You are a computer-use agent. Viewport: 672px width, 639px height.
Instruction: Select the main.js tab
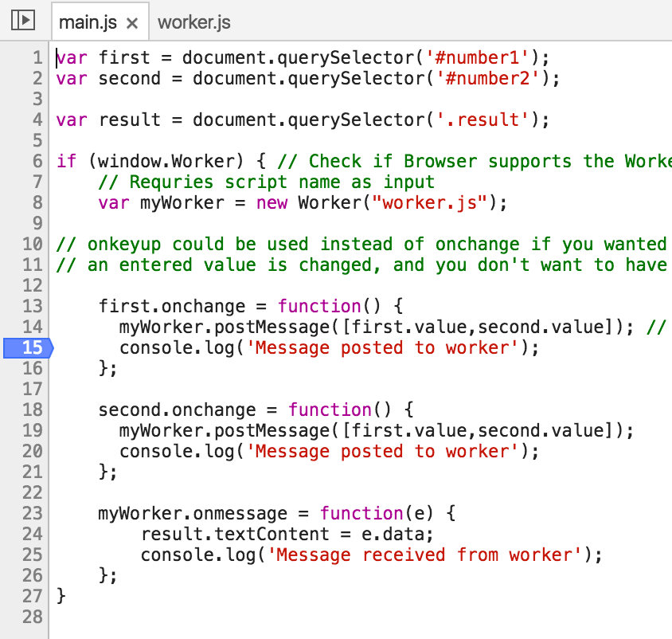[87, 22]
